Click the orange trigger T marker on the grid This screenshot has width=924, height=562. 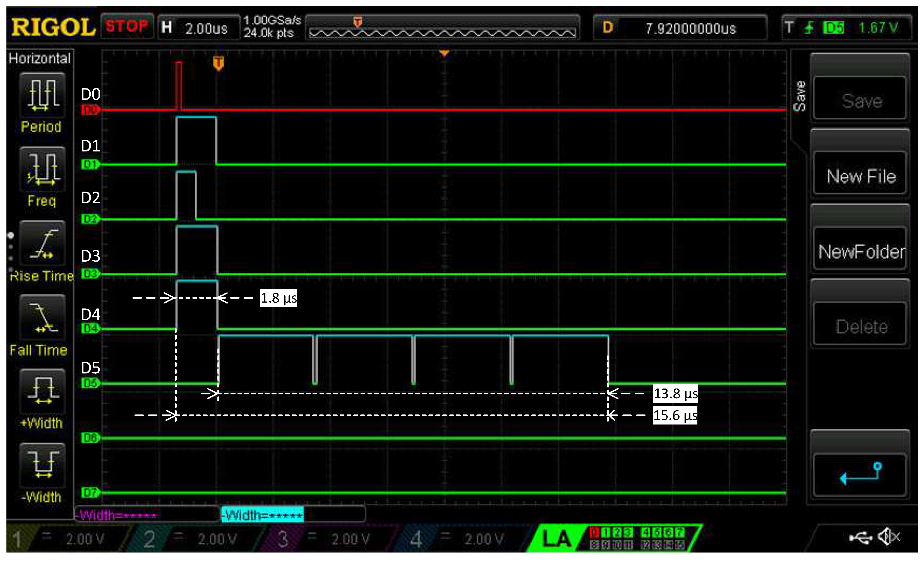click(x=219, y=63)
